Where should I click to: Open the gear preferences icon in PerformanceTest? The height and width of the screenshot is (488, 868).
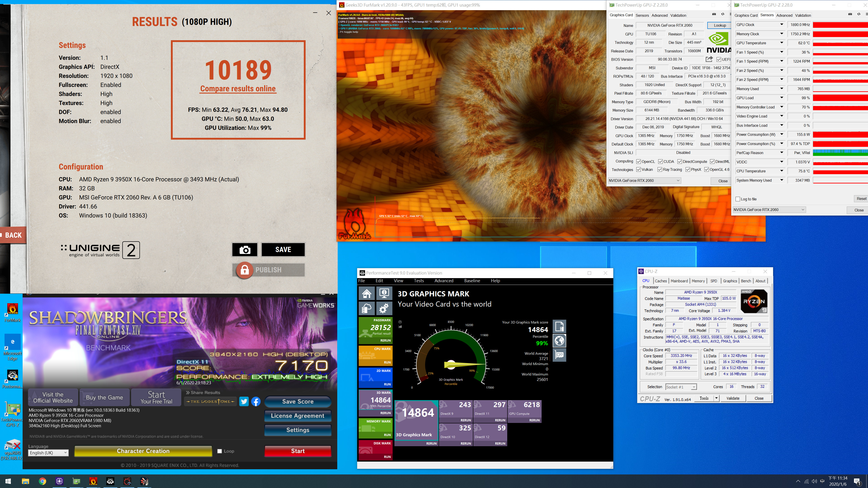(x=384, y=308)
